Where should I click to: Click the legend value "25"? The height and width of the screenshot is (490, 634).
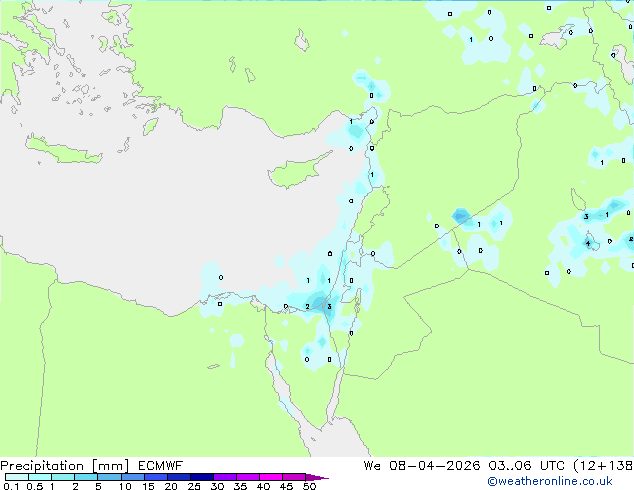point(194,486)
